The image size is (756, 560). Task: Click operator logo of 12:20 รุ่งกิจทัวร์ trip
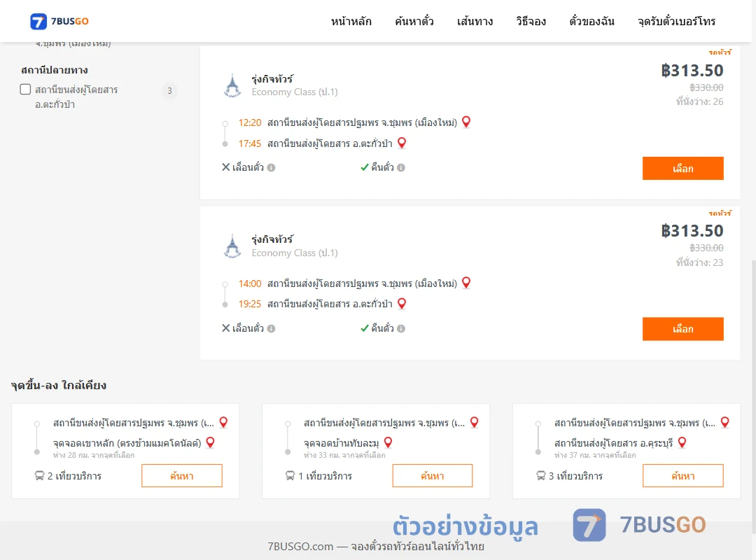point(233,85)
